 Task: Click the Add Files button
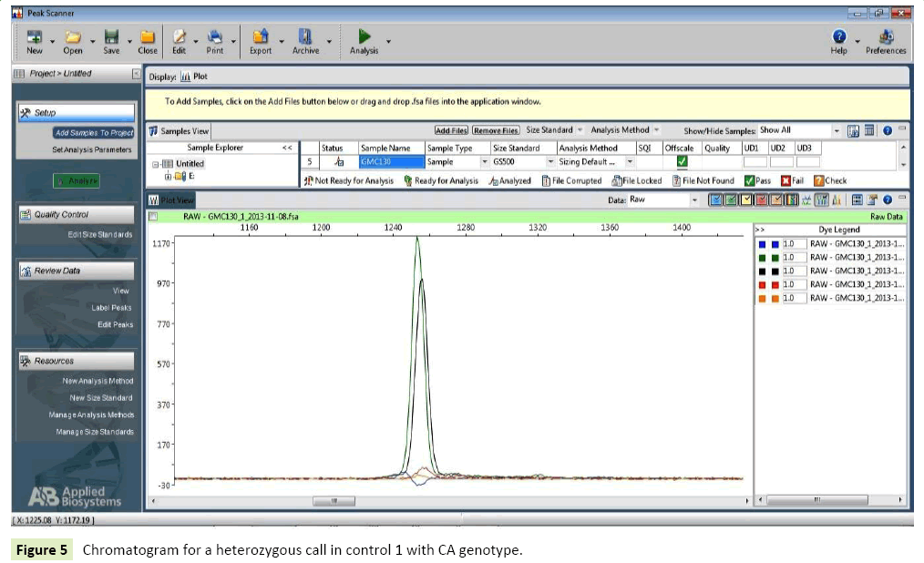451,130
